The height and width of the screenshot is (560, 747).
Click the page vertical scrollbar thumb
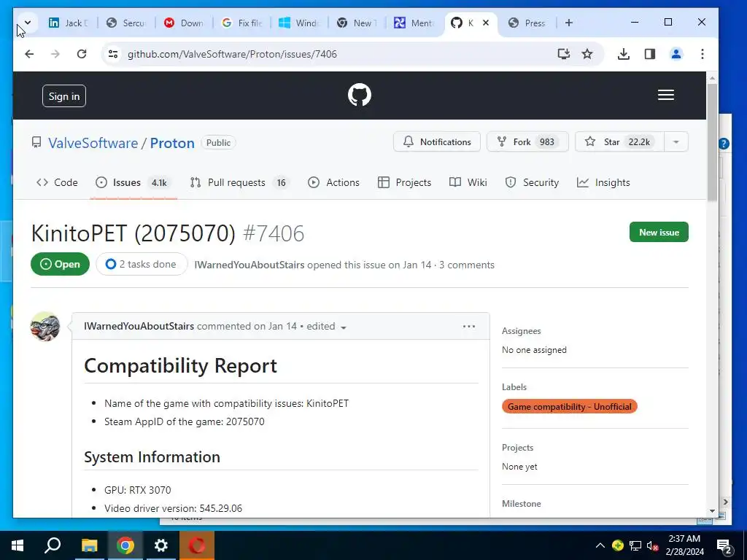point(712,143)
